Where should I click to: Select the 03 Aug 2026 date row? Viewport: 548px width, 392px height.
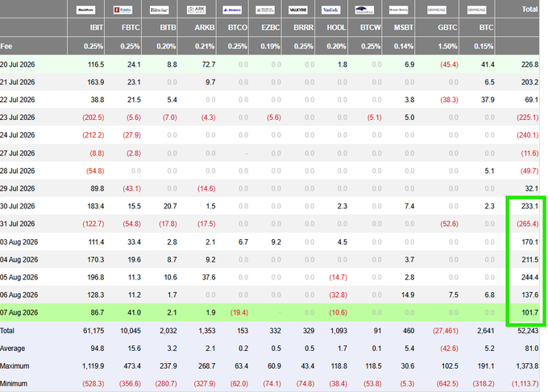(x=269, y=242)
